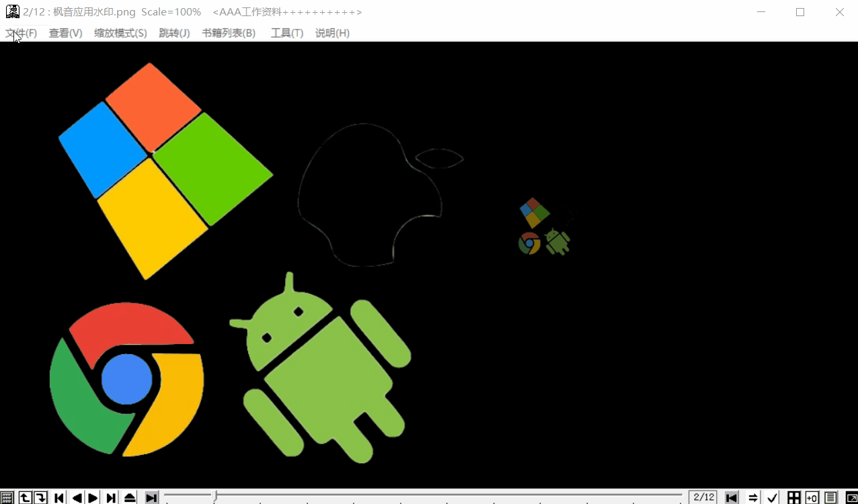Click the app icon in the title bar
The width and height of the screenshot is (858, 504).
click(12, 11)
